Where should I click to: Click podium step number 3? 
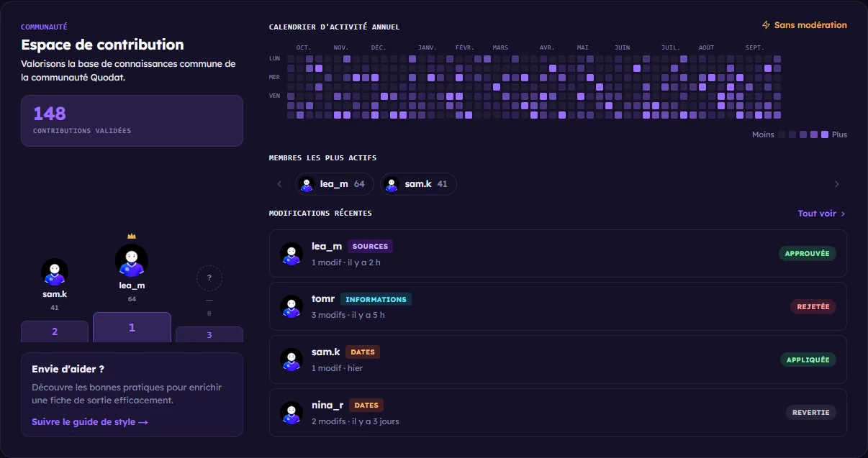point(209,335)
